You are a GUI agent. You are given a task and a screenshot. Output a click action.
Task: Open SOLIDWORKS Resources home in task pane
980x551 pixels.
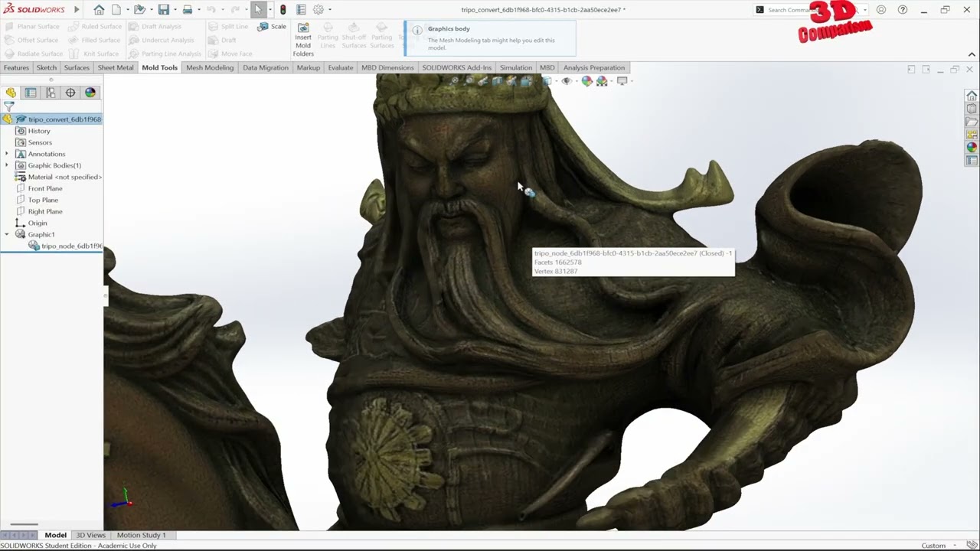[x=972, y=96]
